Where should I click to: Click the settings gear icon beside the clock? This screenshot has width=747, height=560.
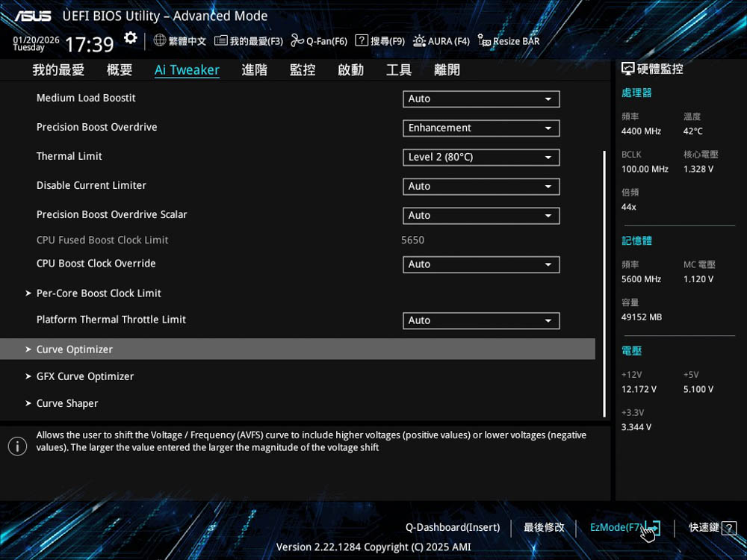click(x=131, y=38)
